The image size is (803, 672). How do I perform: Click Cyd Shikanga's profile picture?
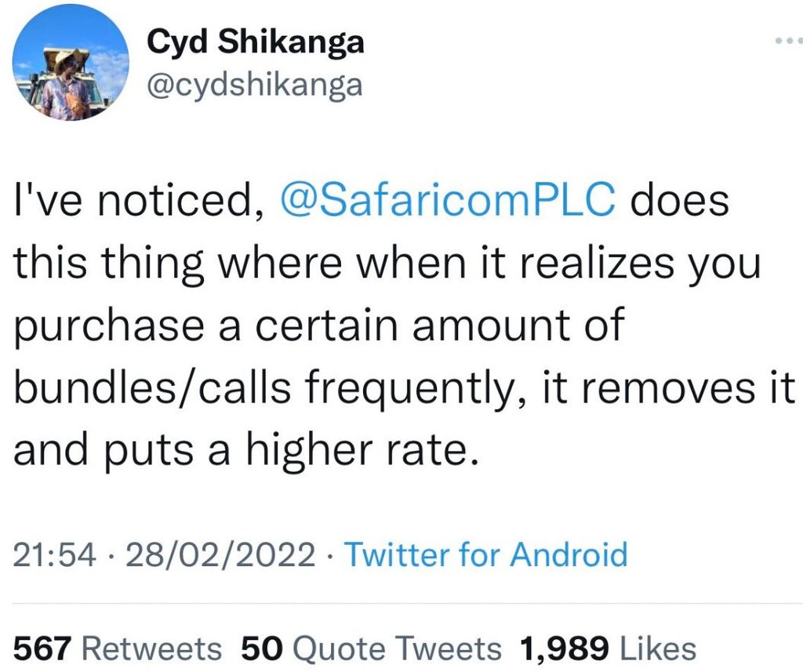coord(71,63)
